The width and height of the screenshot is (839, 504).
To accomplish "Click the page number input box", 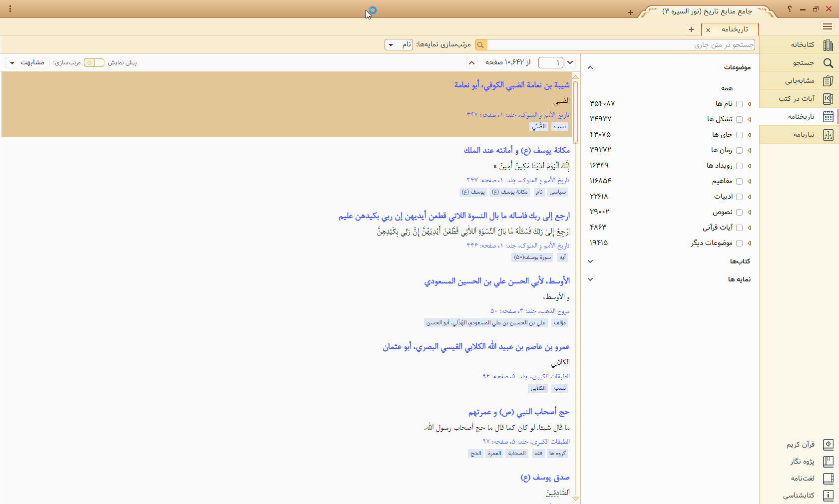I will tap(551, 62).
